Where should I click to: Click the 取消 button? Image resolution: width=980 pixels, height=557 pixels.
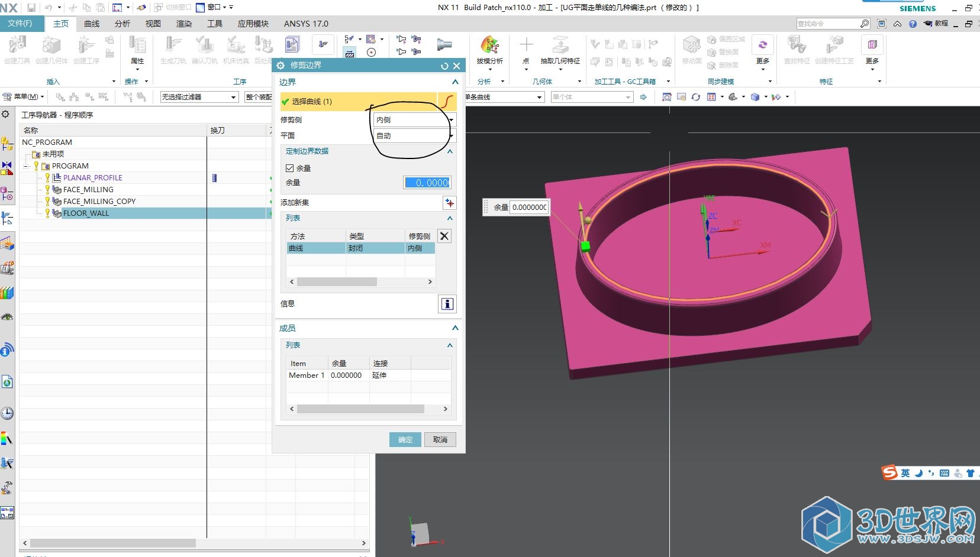pos(440,440)
